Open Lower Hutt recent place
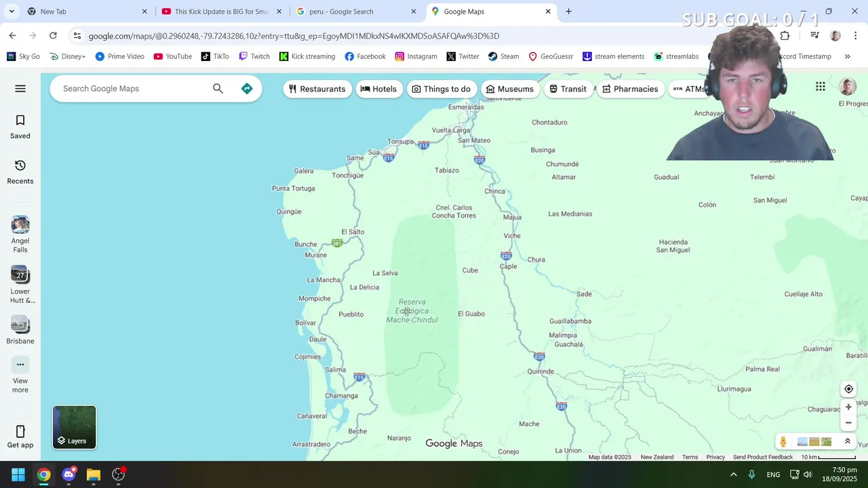Screen dimensions: 868x488 (20, 285)
